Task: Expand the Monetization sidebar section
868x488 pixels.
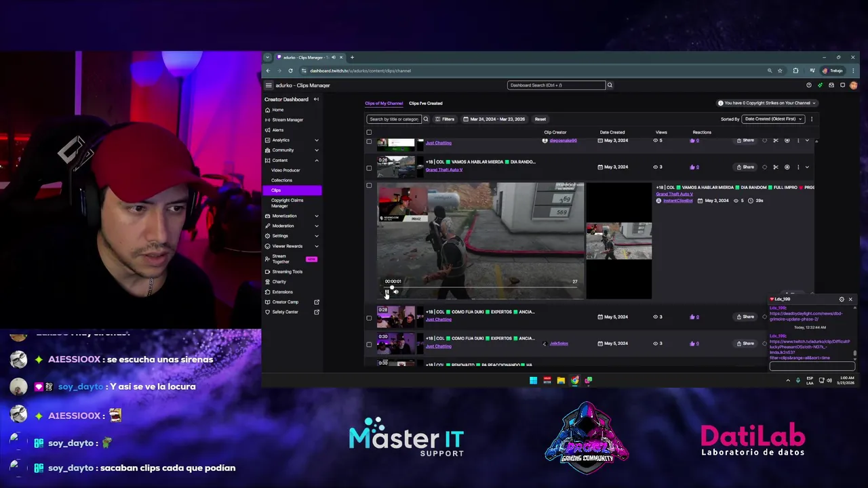Action: [x=317, y=216]
